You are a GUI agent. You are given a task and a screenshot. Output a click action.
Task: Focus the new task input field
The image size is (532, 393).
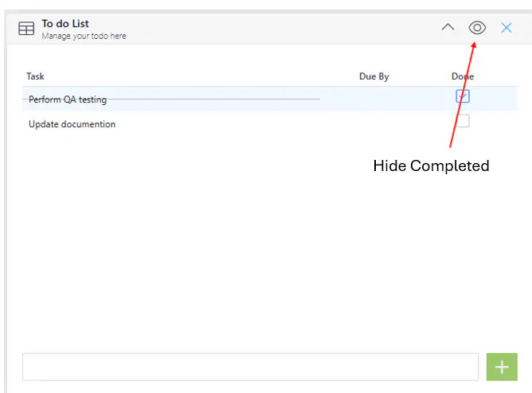tap(250, 367)
